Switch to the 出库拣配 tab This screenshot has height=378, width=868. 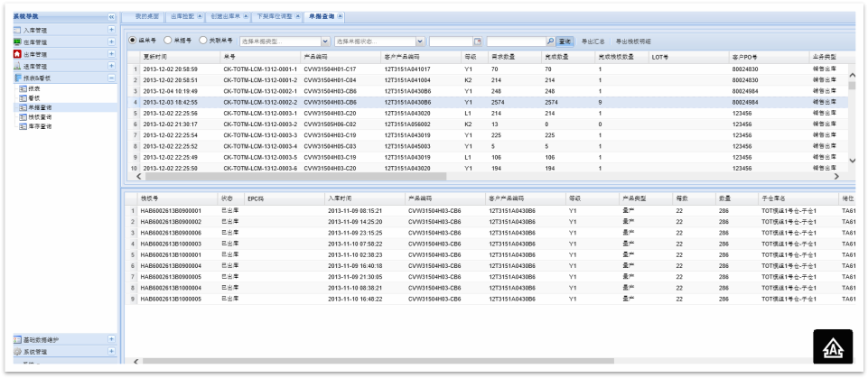pyautogui.click(x=183, y=16)
